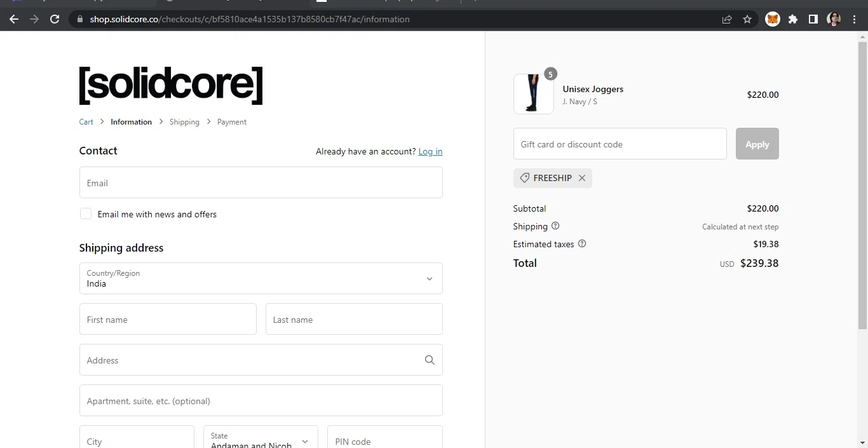The height and width of the screenshot is (448, 868).
Task: Click the browser address bar URL
Action: pos(250,19)
